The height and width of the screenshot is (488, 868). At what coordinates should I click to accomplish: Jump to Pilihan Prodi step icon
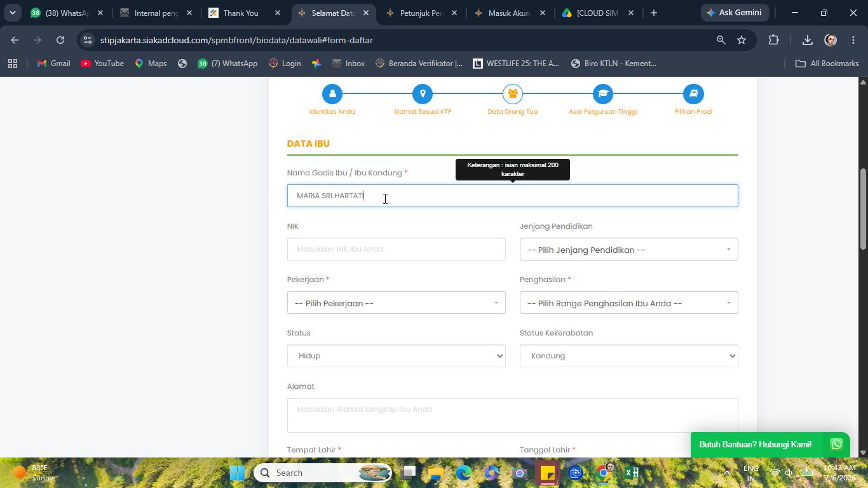click(x=693, y=94)
